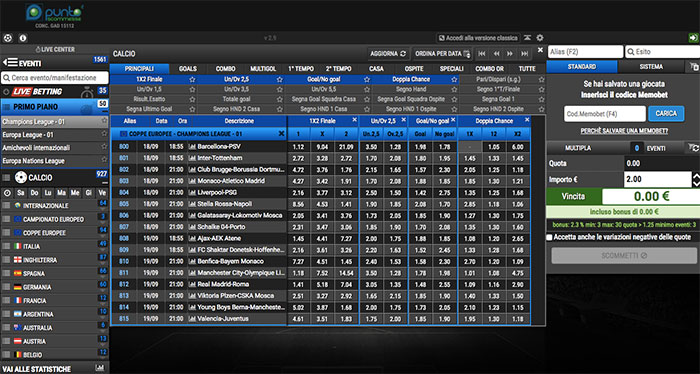The height and width of the screenshot is (374, 700).
Task: Favorite the Doppia Chance market star
Action: coord(454,79)
